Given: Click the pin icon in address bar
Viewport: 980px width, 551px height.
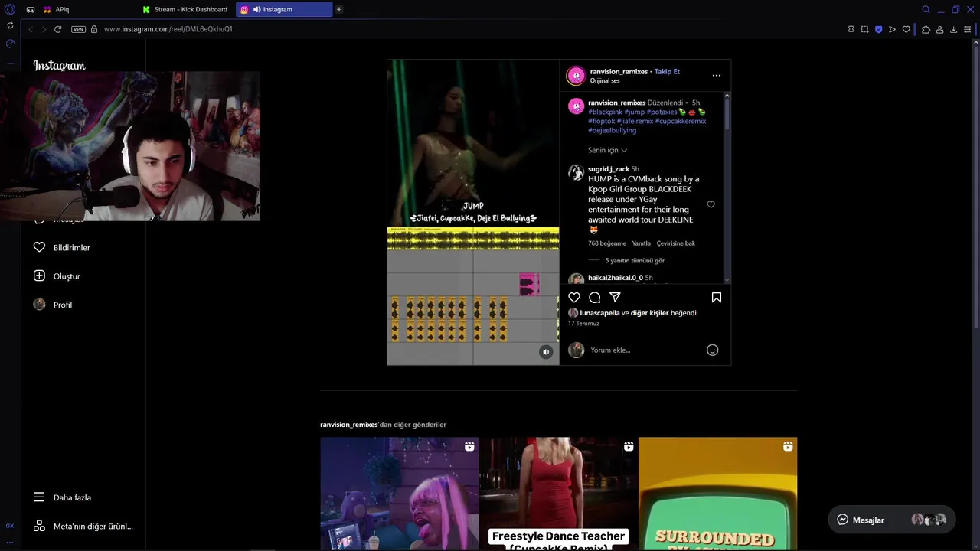Looking at the screenshot, I should 851,29.
